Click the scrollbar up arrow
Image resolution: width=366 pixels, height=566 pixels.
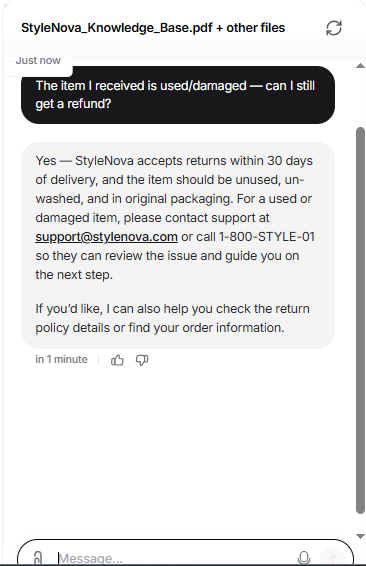coord(360,66)
